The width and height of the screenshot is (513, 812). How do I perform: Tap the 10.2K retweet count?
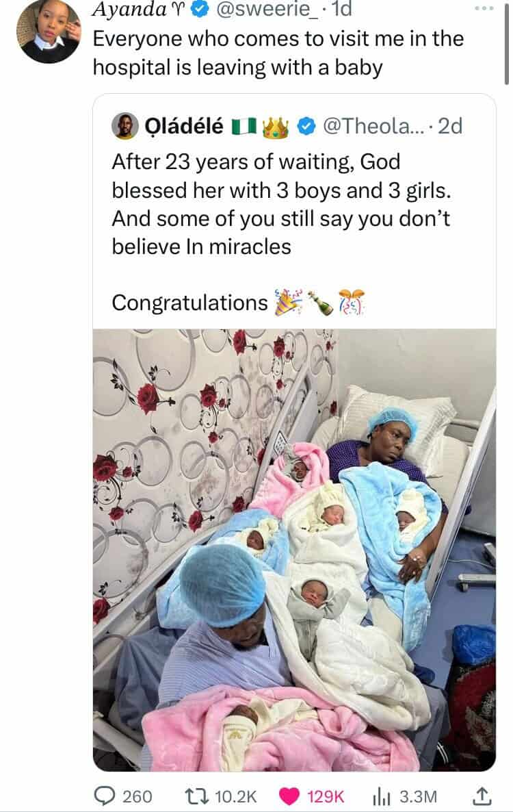click(x=235, y=796)
